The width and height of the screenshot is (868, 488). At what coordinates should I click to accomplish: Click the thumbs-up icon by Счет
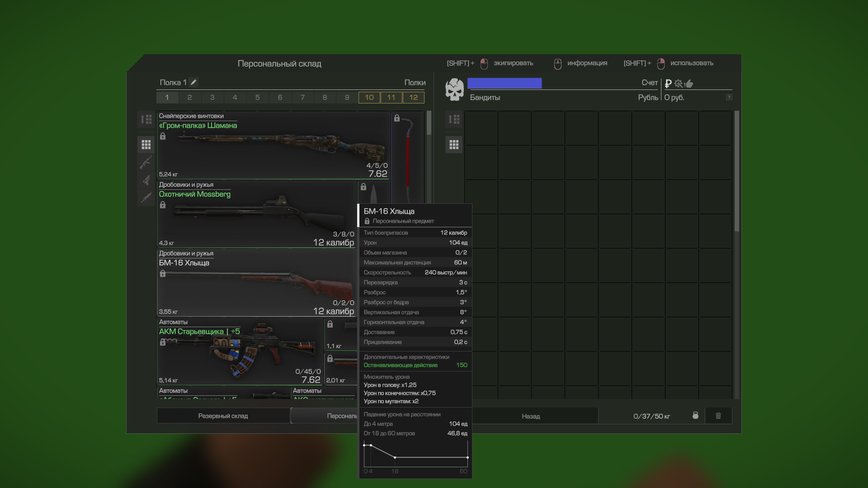tap(689, 84)
